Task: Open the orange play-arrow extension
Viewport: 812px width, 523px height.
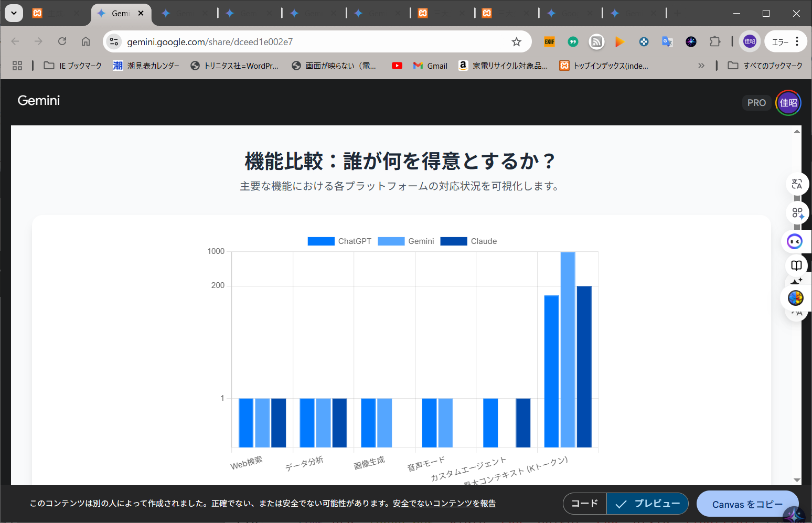Action: point(620,42)
